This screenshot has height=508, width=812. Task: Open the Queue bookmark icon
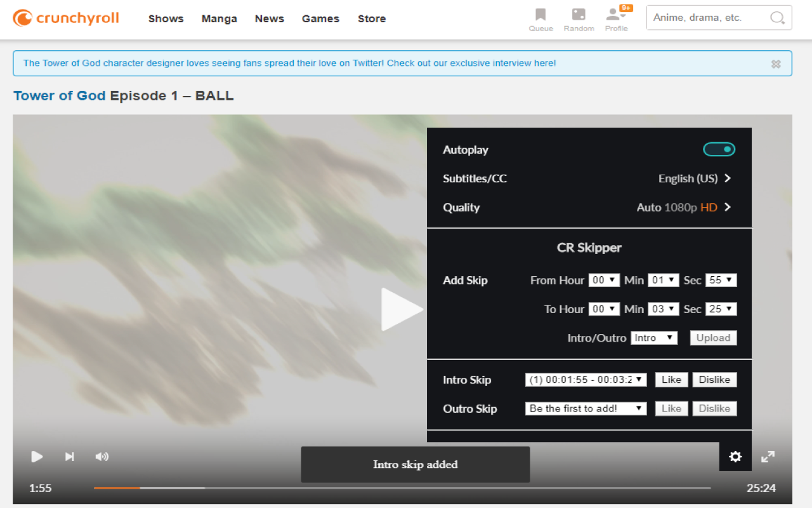540,19
